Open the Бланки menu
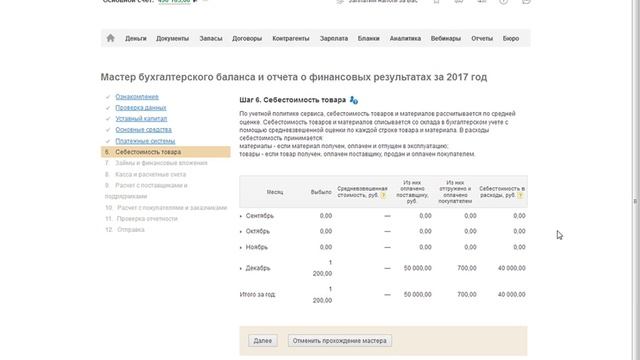Image resolution: width=640 pixels, height=360 pixels. coord(369,38)
